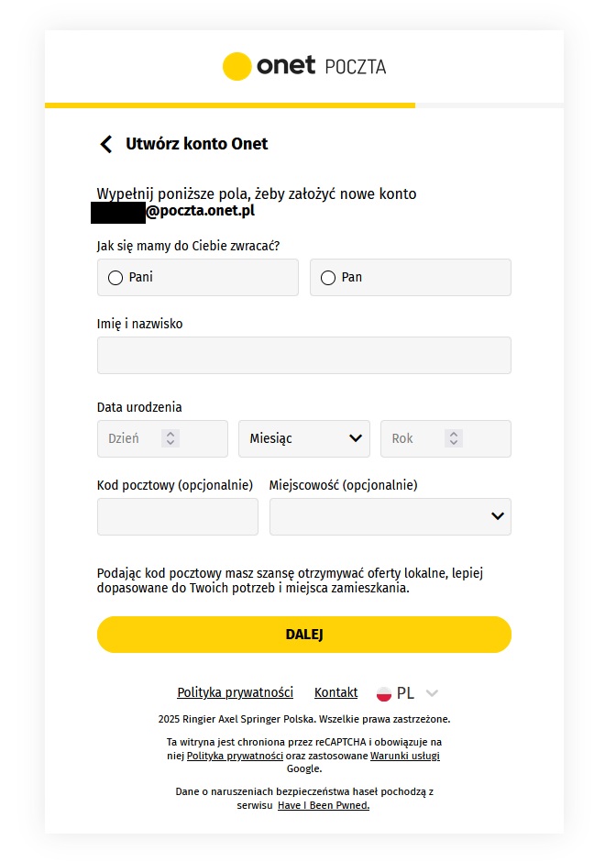Click the Kod pocztowy input field
Image resolution: width=616 pixels, height=862 pixels.
(x=177, y=516)
